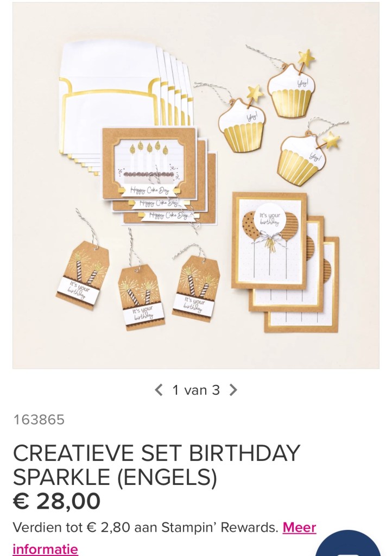Tap the Stampin' Rewards earnings text
This screenshot has height=556, width=392.
[x=146, y=527]
